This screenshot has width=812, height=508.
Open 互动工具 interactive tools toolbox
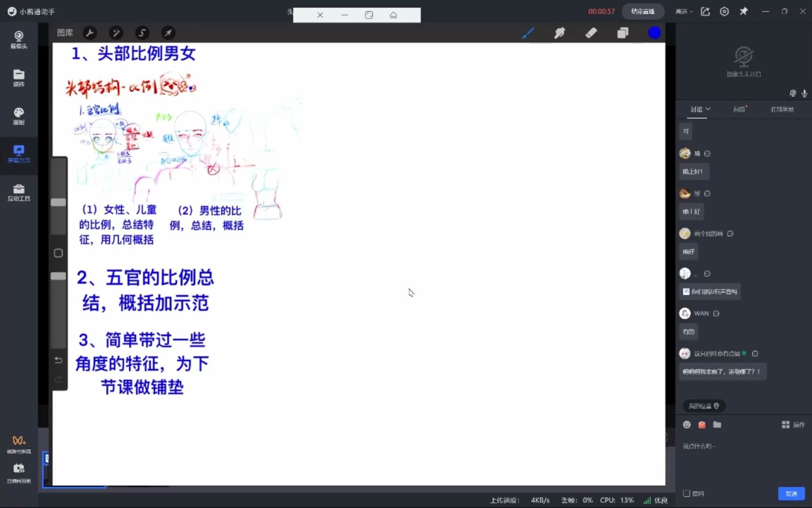coord(19,192)
